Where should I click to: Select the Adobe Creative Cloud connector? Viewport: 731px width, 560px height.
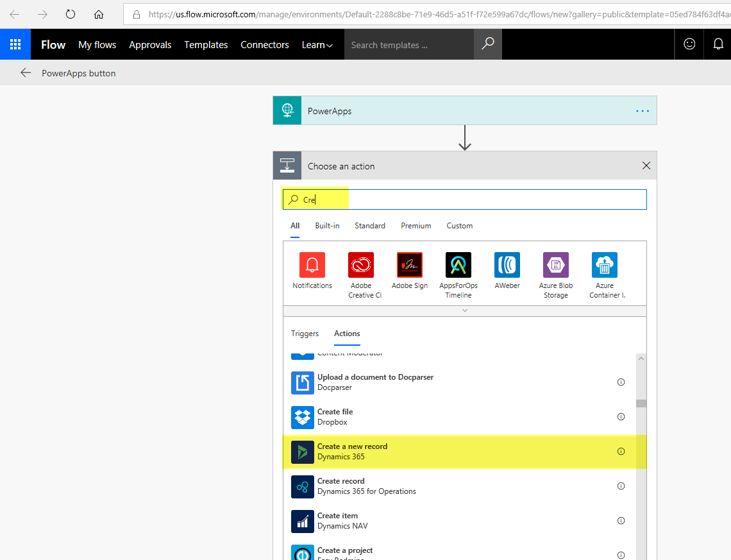361,265
